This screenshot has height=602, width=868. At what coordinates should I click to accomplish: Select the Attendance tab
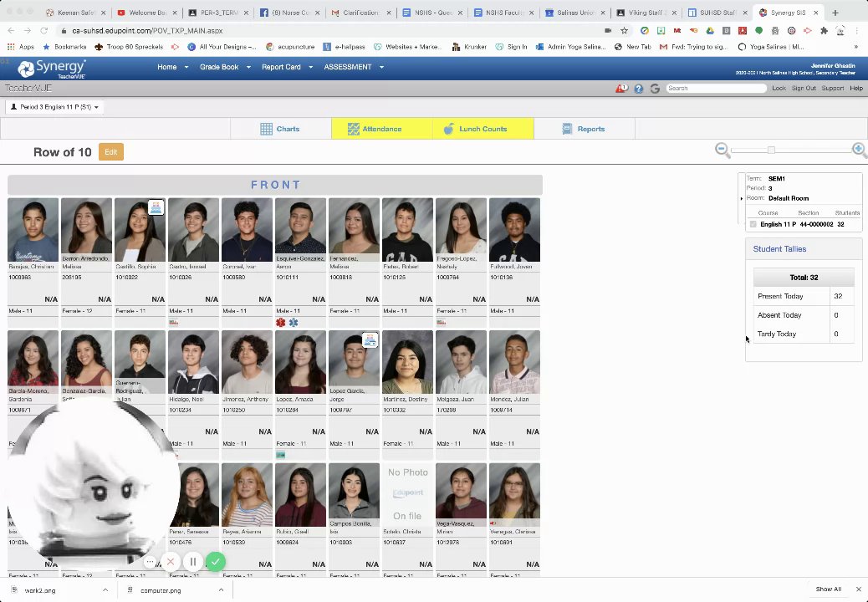pyautogui.click(x=382, y=129)
